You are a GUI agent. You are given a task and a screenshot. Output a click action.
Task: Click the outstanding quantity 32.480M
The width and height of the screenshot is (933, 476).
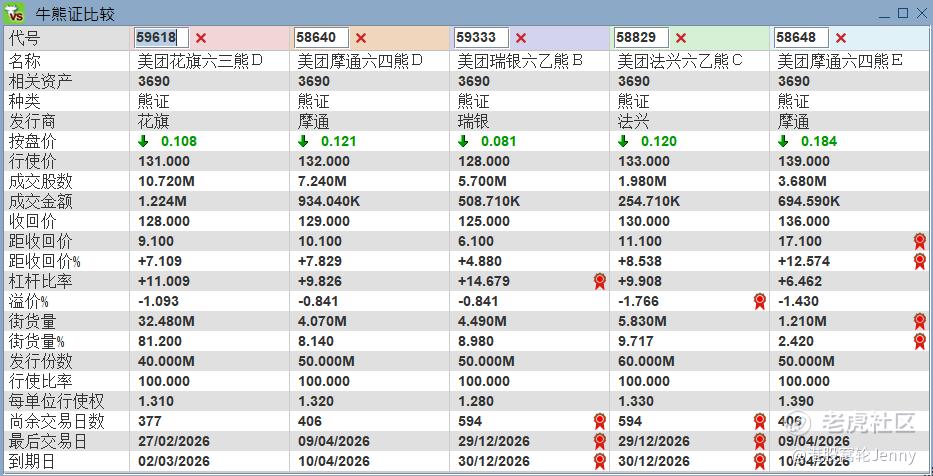pyautogui.click(x=166, y=321)
